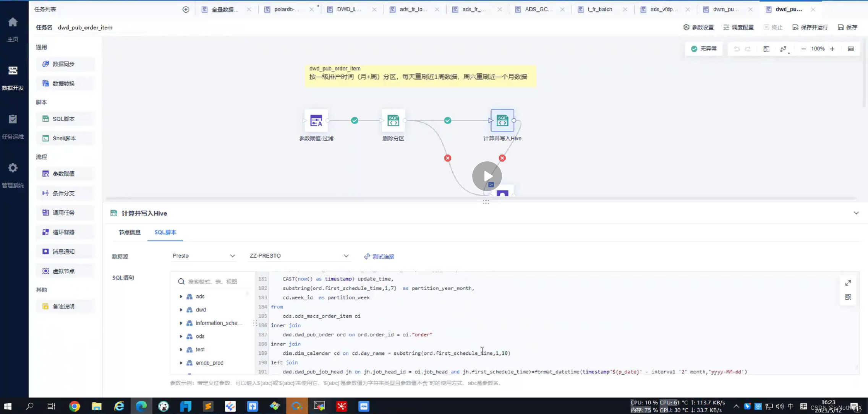Screen dimensions: 868x414
Task: Select the 参数赋值 flow component
Action: click(65, 174)
